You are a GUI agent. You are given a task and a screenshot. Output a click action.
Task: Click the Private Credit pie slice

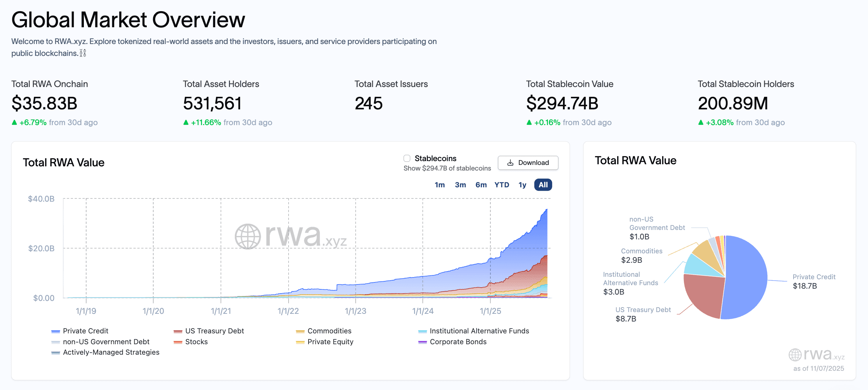pyautogui.click(x=746, y=278)
